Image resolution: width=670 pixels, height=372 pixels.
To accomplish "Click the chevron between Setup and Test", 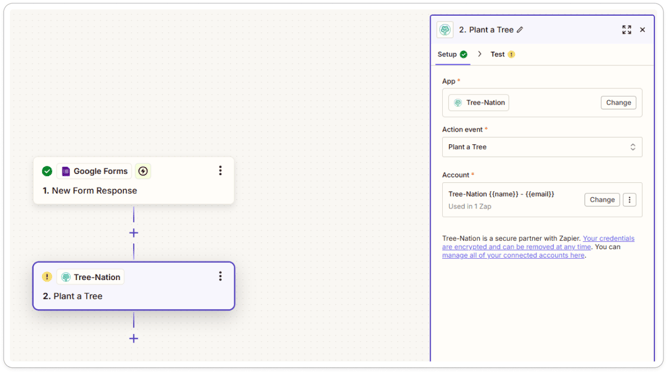I will (x=480, y=54).
